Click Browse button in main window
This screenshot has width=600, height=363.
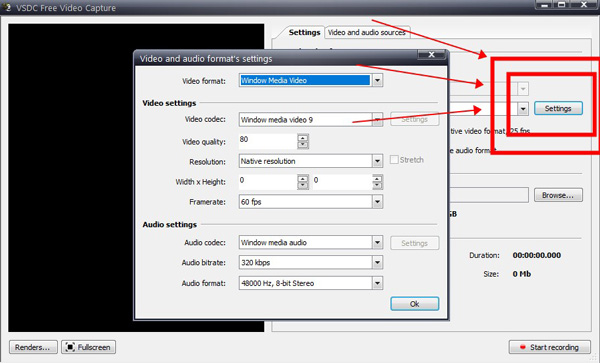click(x=558, y=195)
